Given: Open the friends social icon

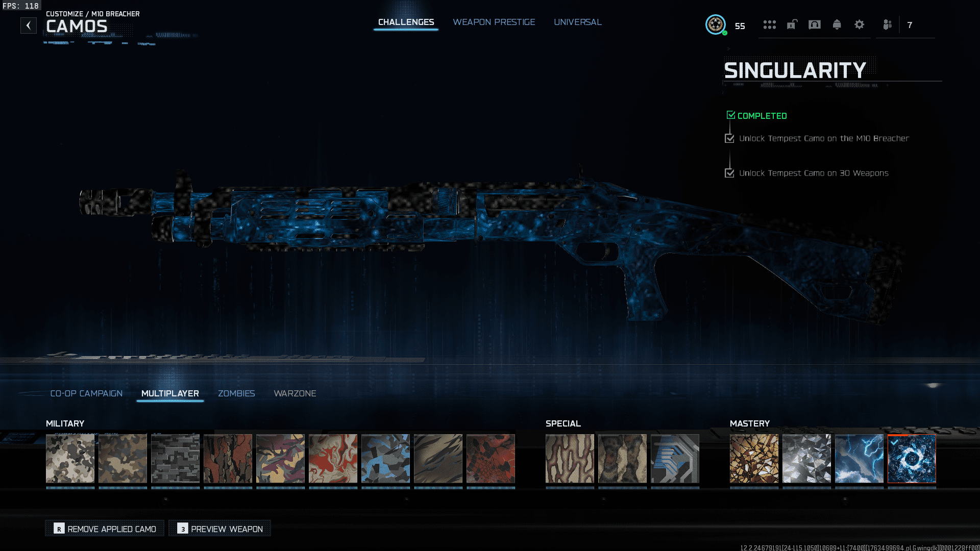Looking at the screenshot, I should tap(887, 24).
